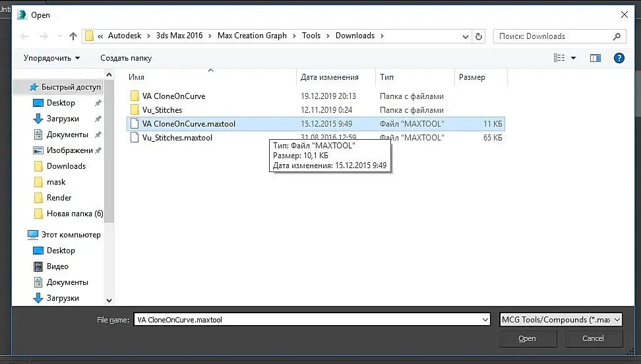Sort by the Размер column header
The image size is (641, 364).
tap(481, 77)
